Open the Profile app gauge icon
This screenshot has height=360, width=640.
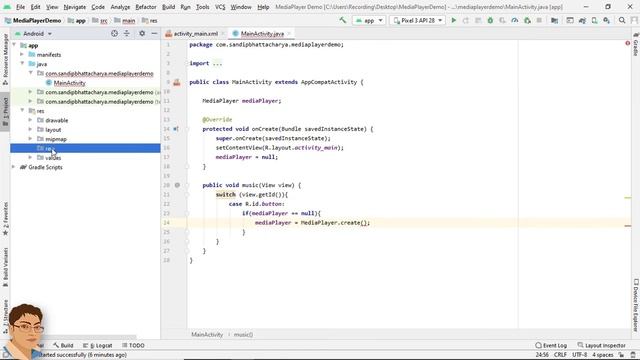pyautogui.click(x=515, y=20)
